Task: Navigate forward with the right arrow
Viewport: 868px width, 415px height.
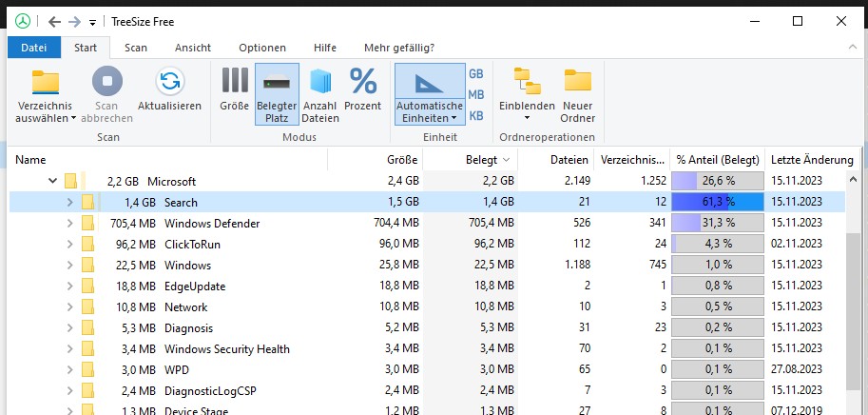Action: (x=74, y=22)
